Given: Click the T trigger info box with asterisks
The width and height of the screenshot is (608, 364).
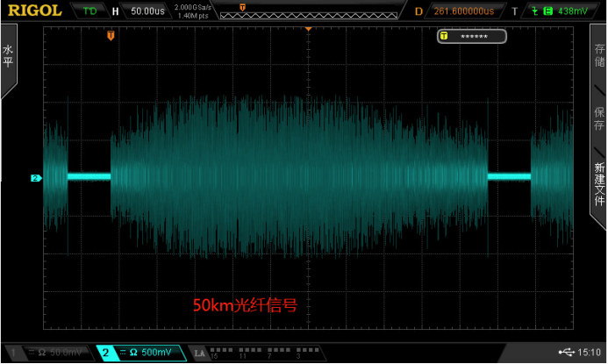Looking at the screenshot, I should [472, 36].
